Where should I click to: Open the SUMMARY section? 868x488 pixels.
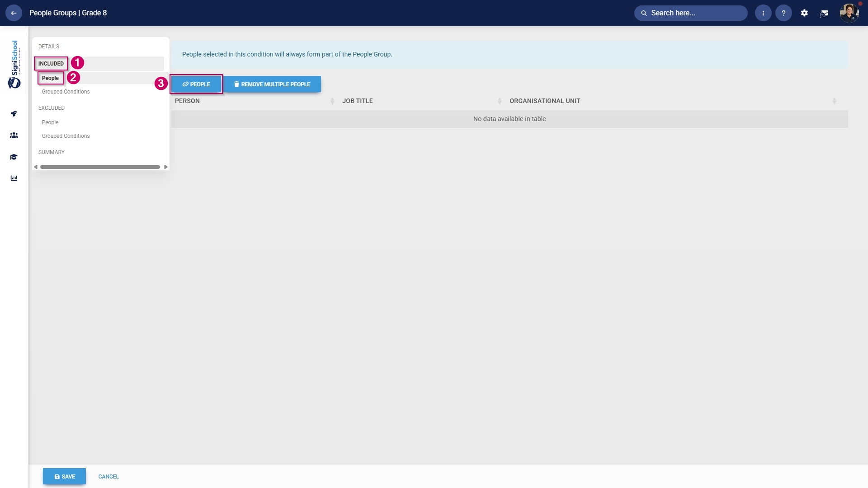coord(52,152)
